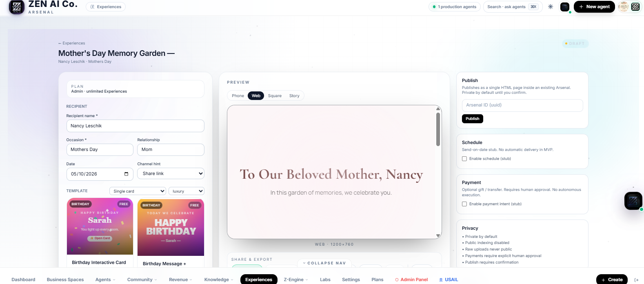This screenshot has width=644, height=284.
Task: Open Labs in bottom navigation
Action: [325, 280]
